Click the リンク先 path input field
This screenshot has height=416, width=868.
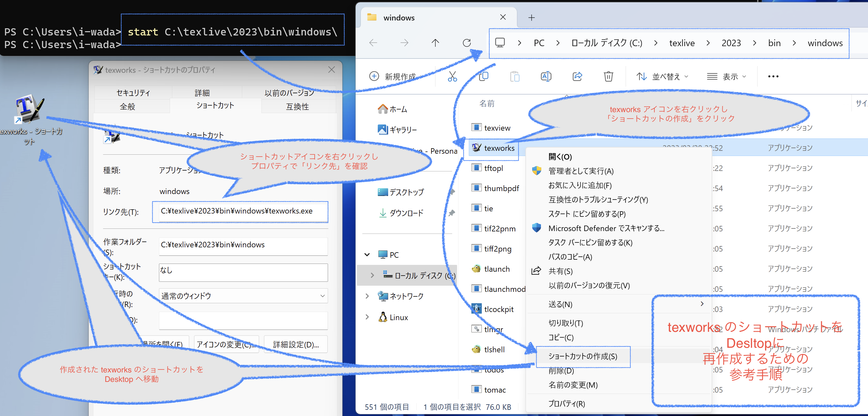[x=240, y=212]
